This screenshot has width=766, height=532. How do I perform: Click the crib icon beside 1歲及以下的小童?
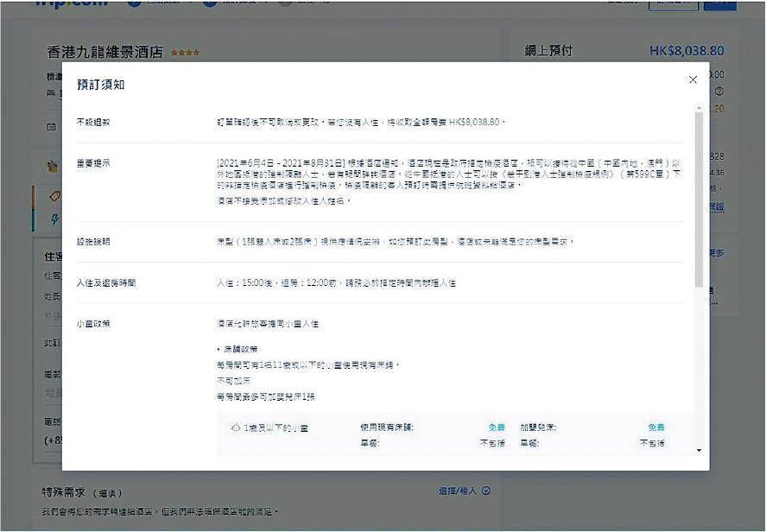click(x=236, y=428)
